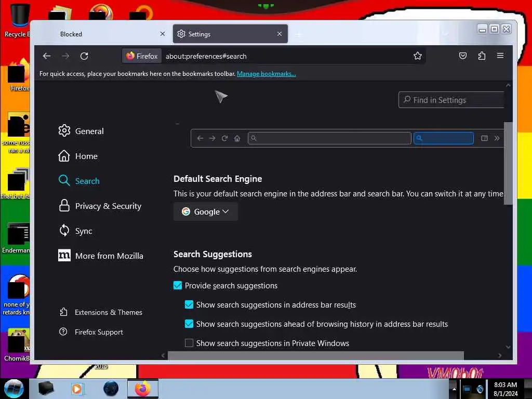Screen dimensions: 532x399
Task: Toggle Show search suggestions in address bar results
Action: [189, 304]
